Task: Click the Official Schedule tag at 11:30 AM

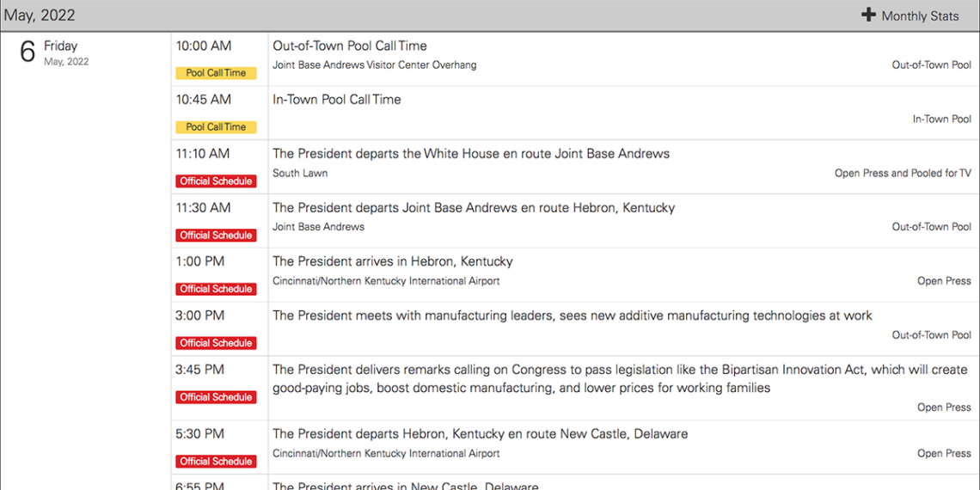Action: click(217, 235)
